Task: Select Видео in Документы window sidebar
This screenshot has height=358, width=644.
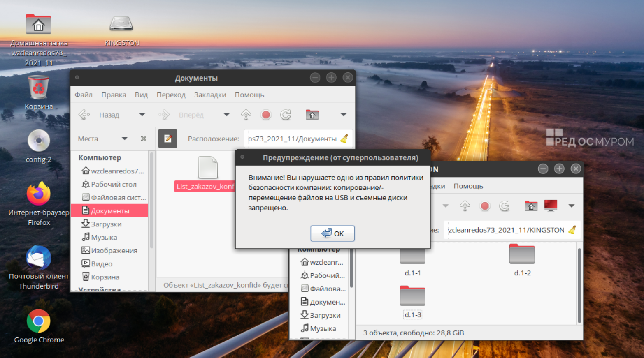Action: pos(97,263)
